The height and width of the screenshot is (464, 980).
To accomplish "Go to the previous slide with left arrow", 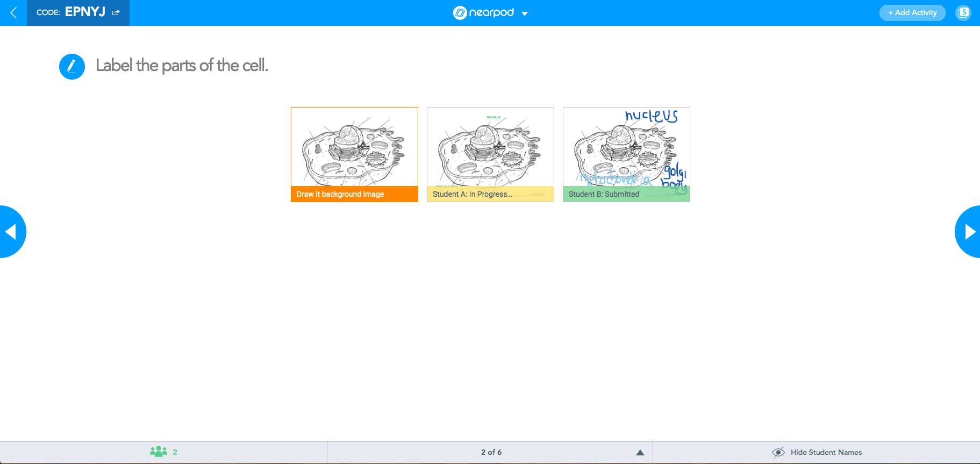I will tap(11, 232).
